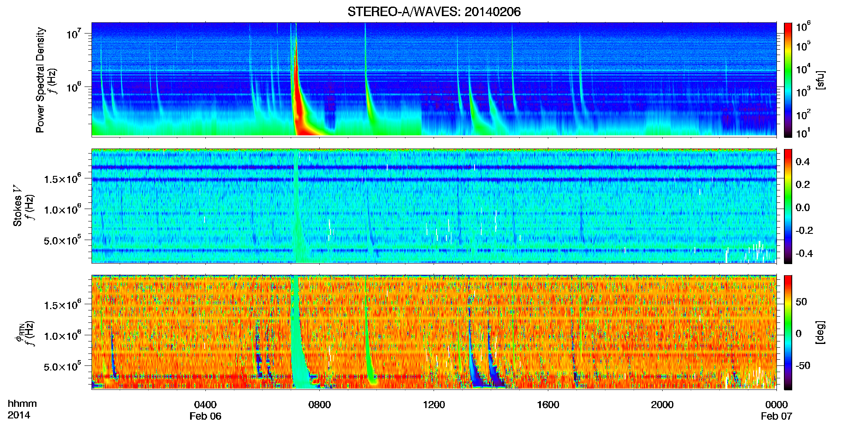868x447 pixels.
Task: Click the 1600 time tick label
Action: coord(548,405)
